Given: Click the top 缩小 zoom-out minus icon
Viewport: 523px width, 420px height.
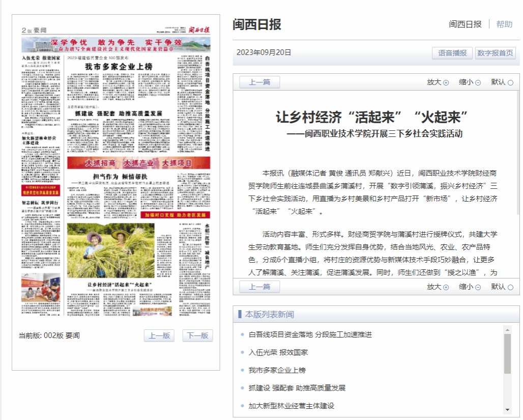Looking at the screenshot, I should 478,82.
